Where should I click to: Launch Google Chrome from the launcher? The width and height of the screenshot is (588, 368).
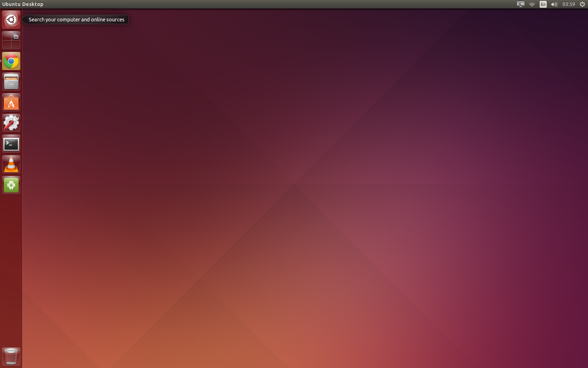pyautogui.click(x=11, y=61)
